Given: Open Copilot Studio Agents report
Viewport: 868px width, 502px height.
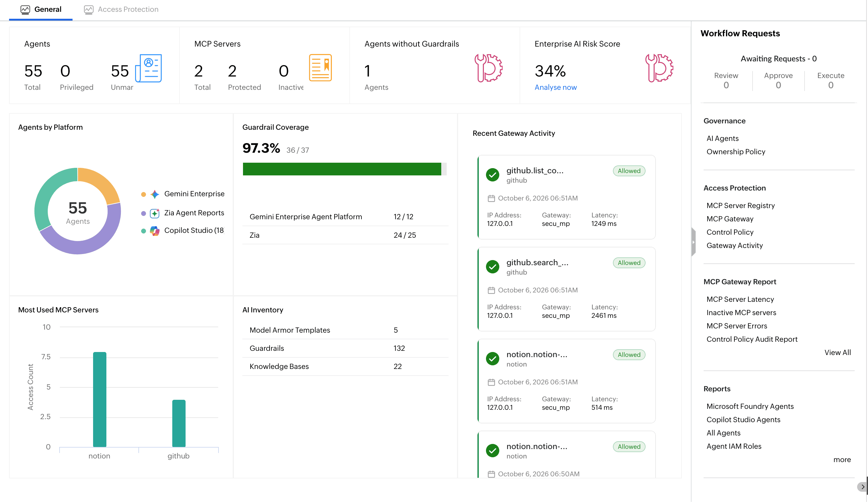Looking at the screenshot, I should pyautogui.click(x=743, y=420).
